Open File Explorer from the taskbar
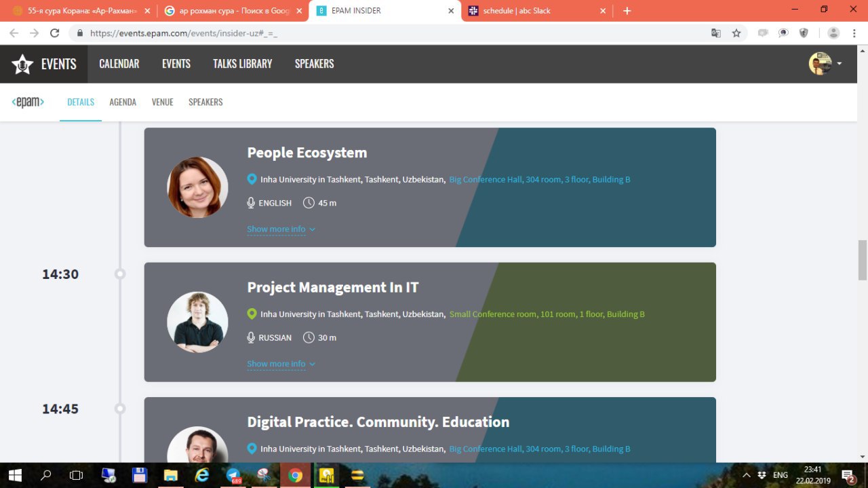Image resolution: width=868 pixels, height=488 pixels. (171, 475)
